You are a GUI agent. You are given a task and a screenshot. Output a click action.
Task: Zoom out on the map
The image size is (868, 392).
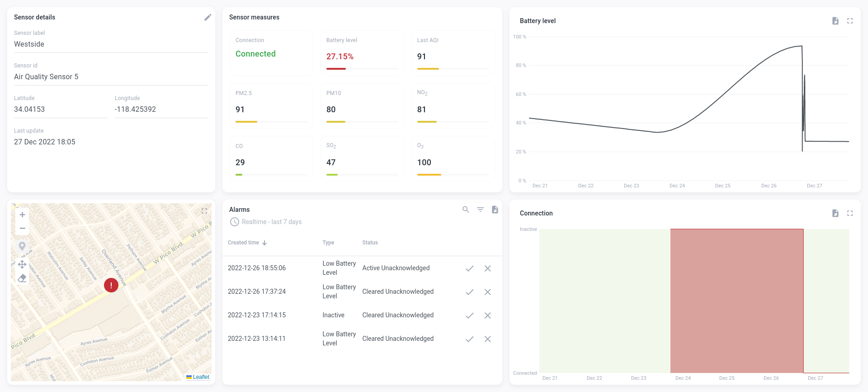tap(22, 228)
